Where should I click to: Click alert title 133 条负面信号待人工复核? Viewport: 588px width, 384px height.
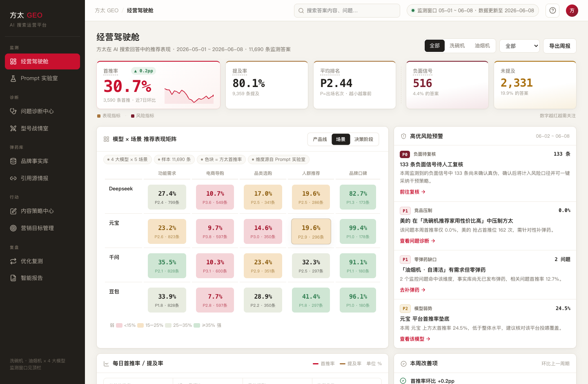click(x=432, y=164)
